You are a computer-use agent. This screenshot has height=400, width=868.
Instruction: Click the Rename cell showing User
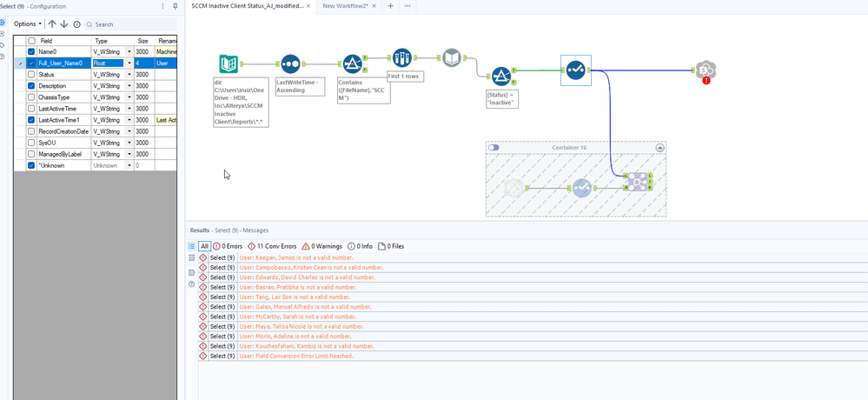[165, 63]
